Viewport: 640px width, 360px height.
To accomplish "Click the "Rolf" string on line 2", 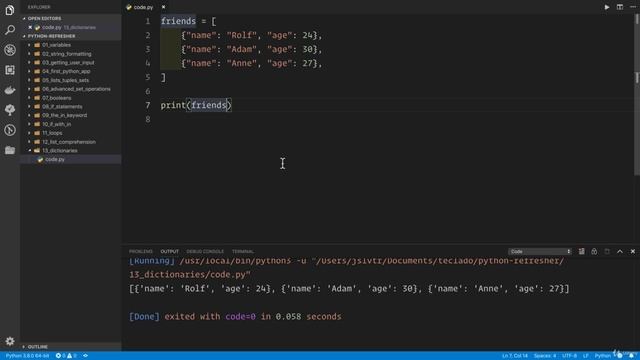I will (242, 35).
